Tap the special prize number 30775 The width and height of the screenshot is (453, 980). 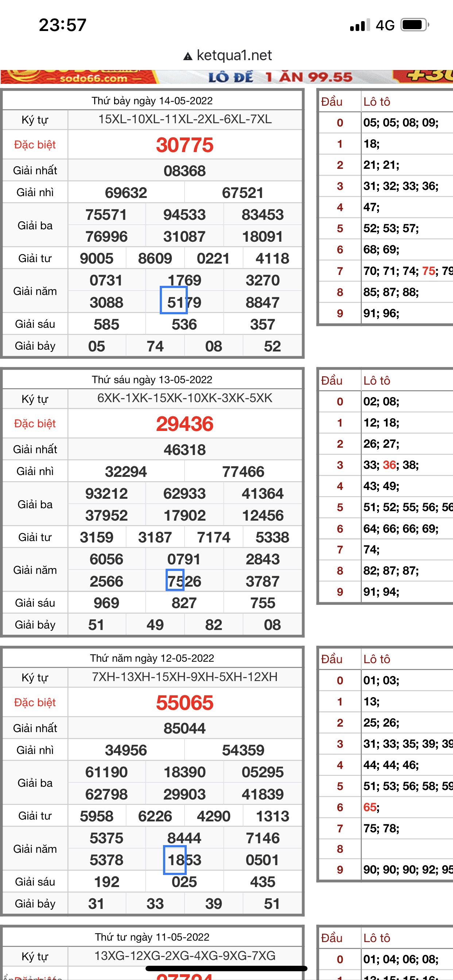(x=185, y=145)
